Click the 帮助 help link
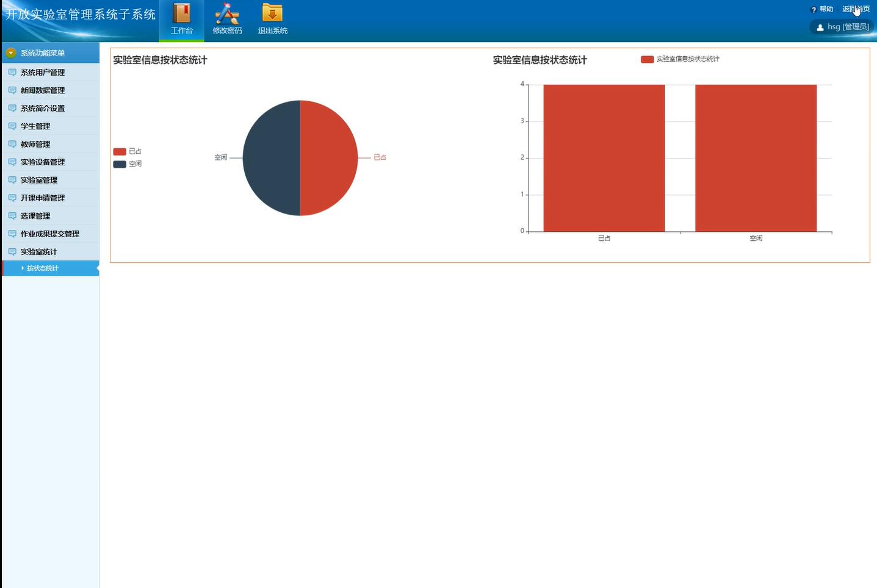This screenshot has width=877, height=588. click(x=826, y=9)
